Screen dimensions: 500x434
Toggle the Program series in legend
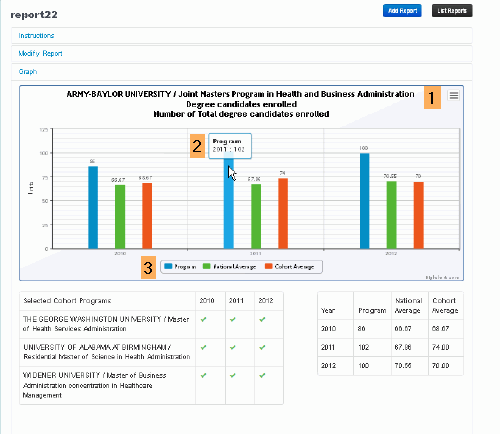180,267
